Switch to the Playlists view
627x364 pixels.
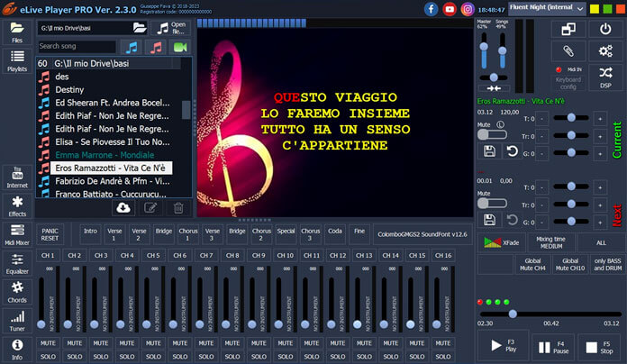(17, 62)
